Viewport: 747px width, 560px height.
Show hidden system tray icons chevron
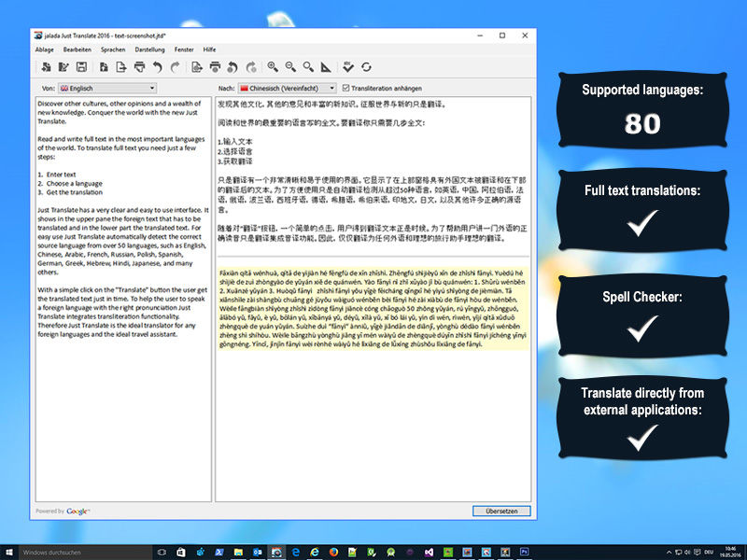tap(669, 553)
